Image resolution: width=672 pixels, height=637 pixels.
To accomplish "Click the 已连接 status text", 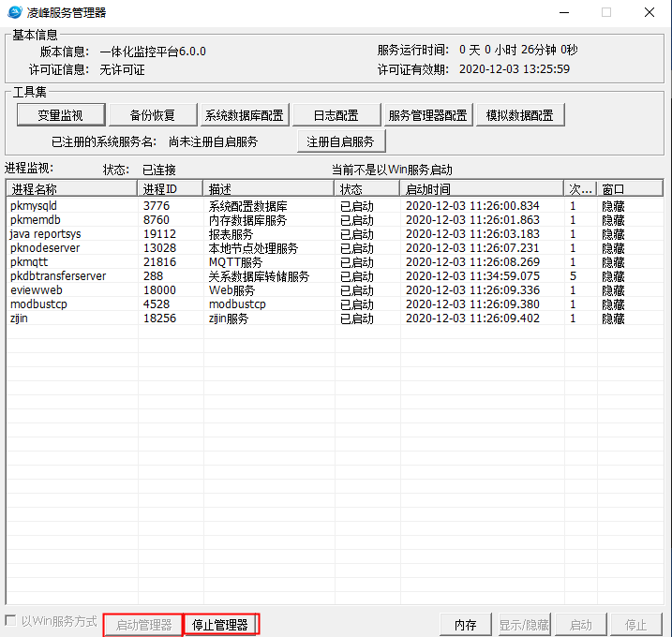I will point(159,170).
